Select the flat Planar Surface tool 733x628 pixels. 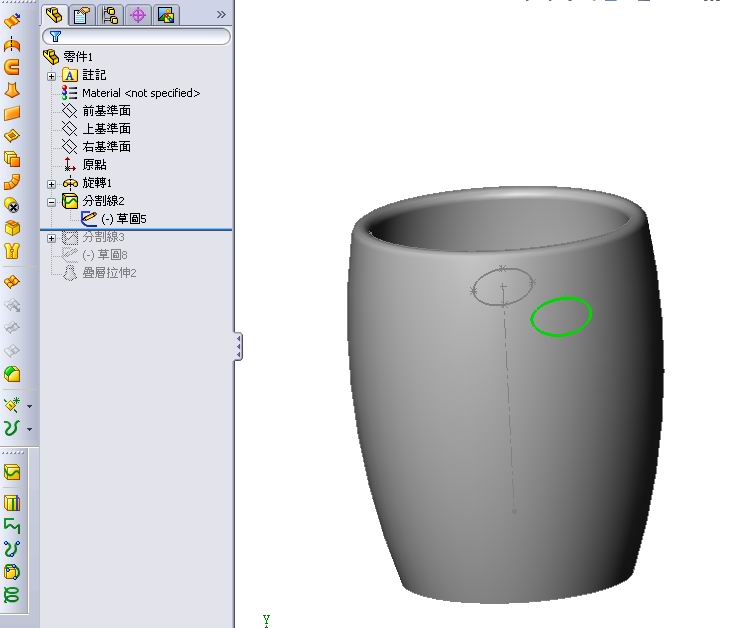click(x=12, y=113)
